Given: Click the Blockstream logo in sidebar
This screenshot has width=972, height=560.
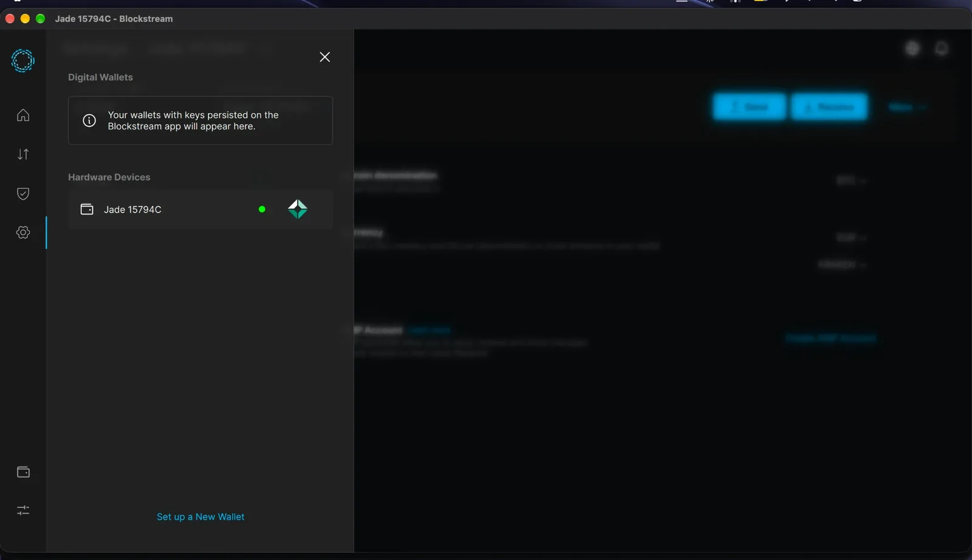Looking at the screenshot, I should pyautogui.click(x=23, y=61).
